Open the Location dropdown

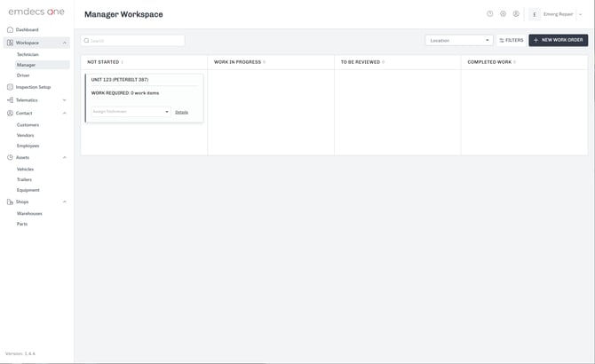tap(458, 40)
